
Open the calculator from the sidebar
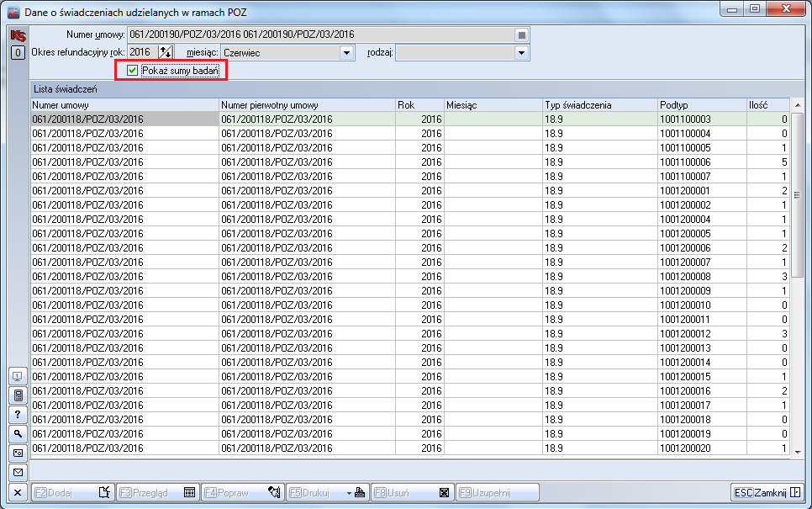[x=18, y=396]
